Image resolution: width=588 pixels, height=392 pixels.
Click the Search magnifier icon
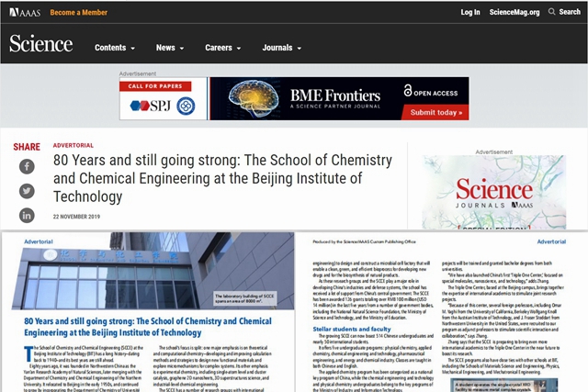point(551,12)
